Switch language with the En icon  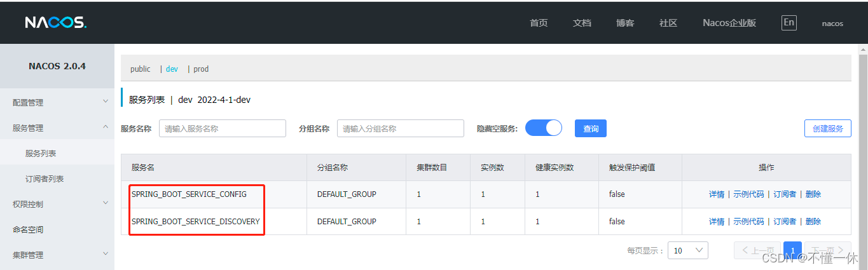(789, 22)
